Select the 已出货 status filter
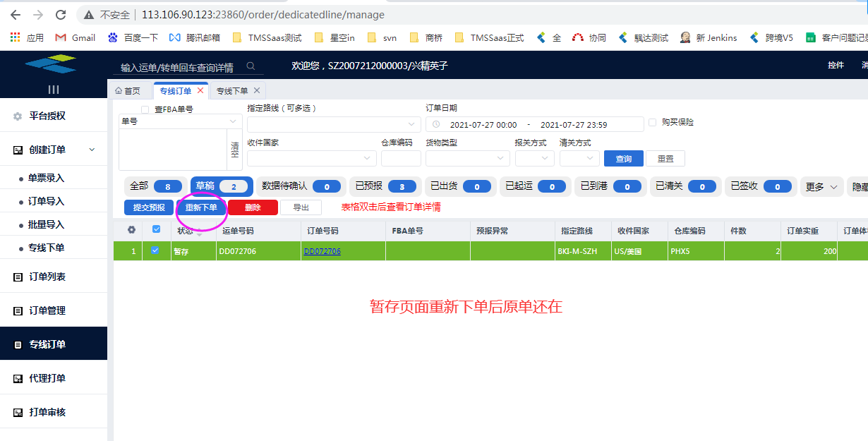 coord(461,186)
